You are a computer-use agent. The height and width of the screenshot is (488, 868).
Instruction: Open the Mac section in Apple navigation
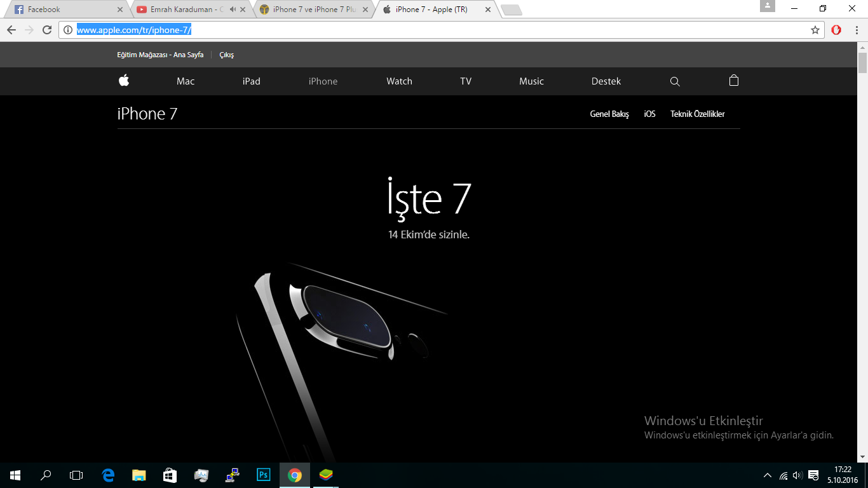(186, 81)
